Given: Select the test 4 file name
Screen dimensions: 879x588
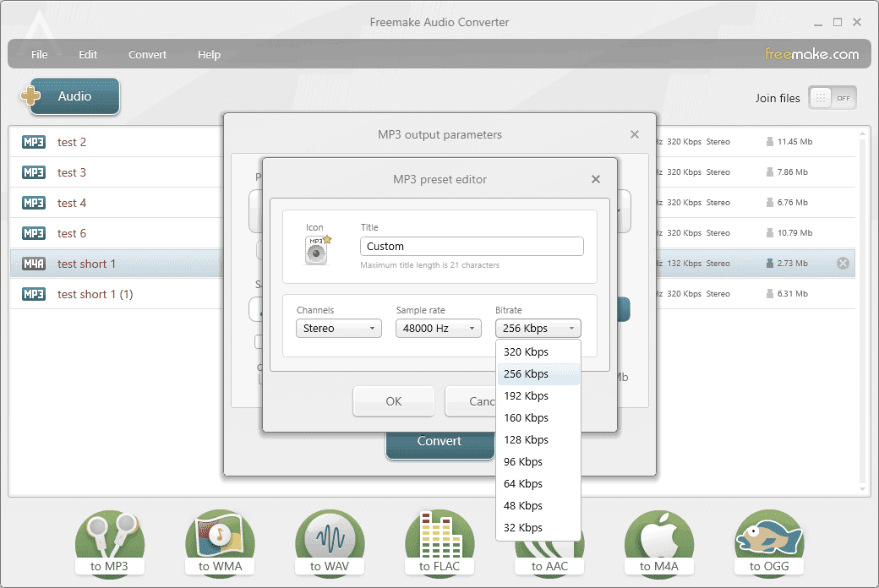Looking at the screenshot, I should click(x=72, y=203).
